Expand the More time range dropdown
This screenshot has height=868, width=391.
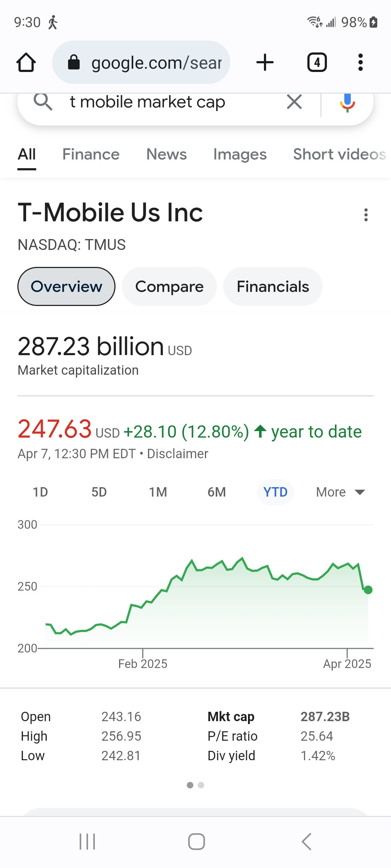340,492
